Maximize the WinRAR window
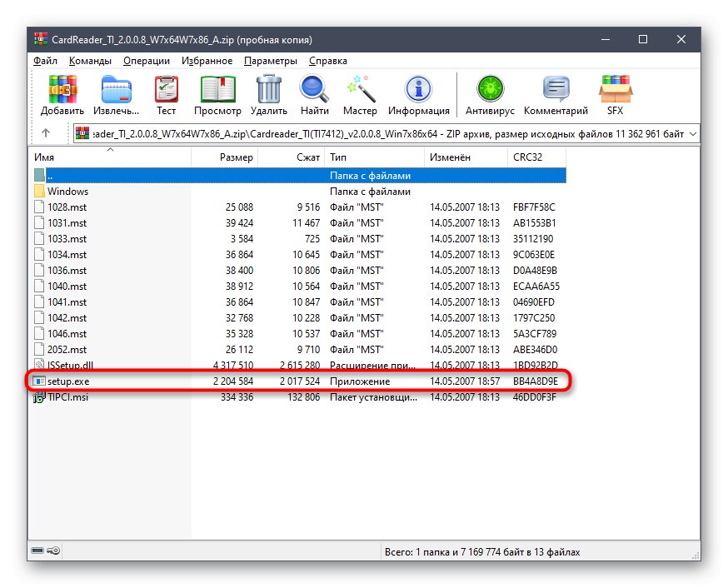Screen dimensions: 728x588 pos(643,39)
